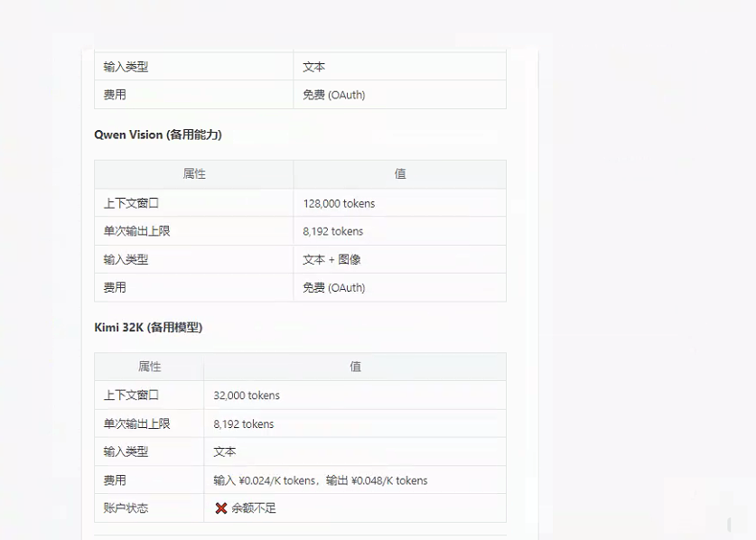Select the heading 'Qwen Vision (备用能力)'
The width and height of the screenshot is (756, 540).
[x=158, y=135]
